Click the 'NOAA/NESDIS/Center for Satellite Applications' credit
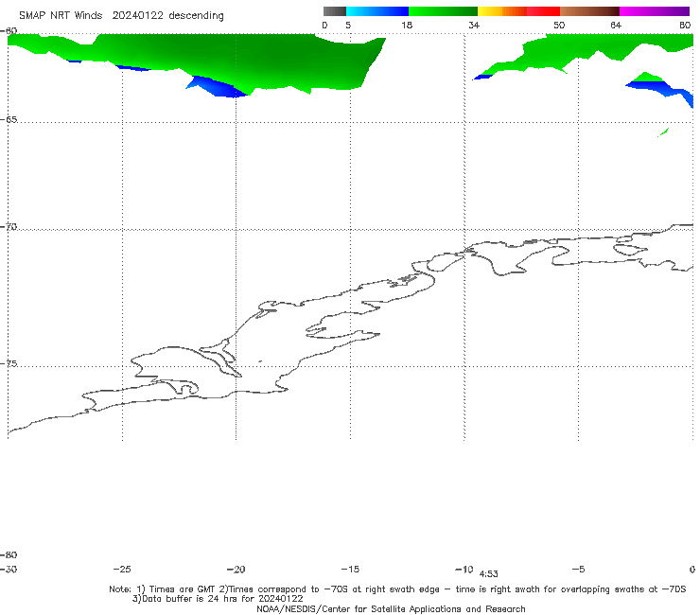 coord(391,609)
